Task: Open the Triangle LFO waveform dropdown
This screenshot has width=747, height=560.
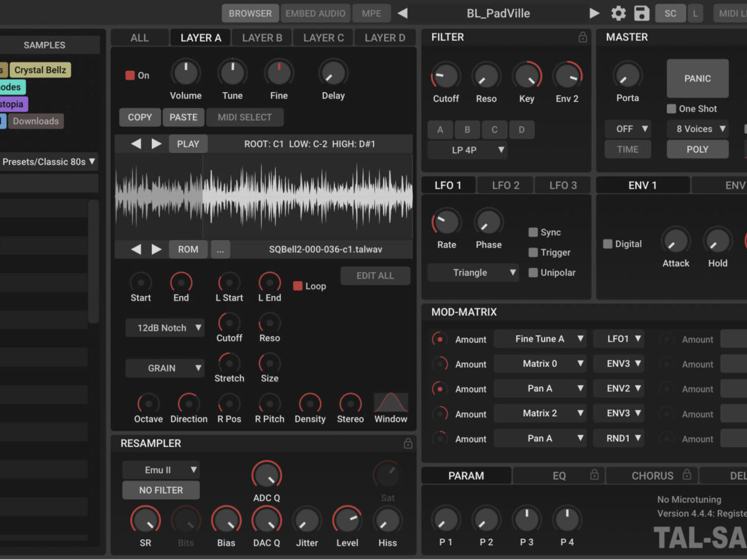Action: (x=473, y=273)
